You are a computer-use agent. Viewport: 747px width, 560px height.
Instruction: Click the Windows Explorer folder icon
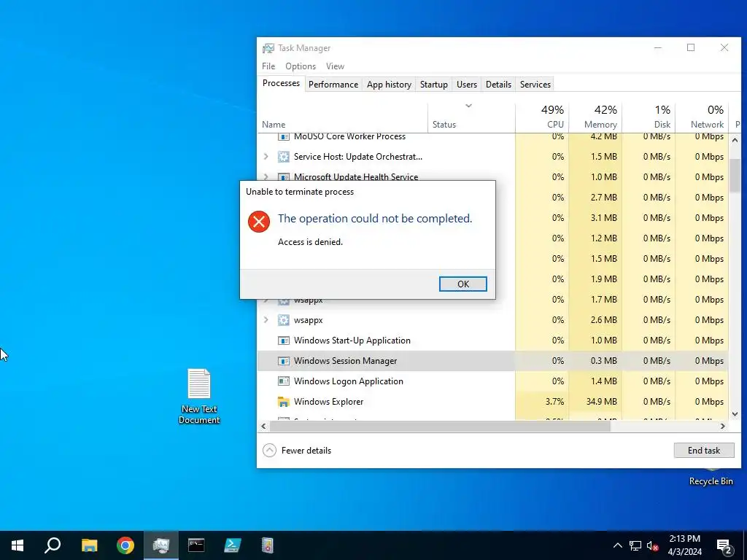coord(284,402)
